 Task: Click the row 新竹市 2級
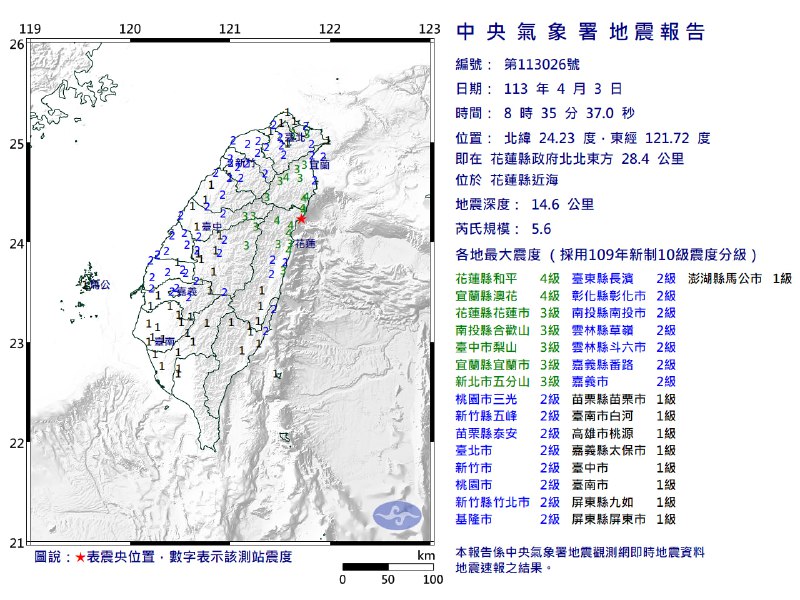tap(508, 468)
